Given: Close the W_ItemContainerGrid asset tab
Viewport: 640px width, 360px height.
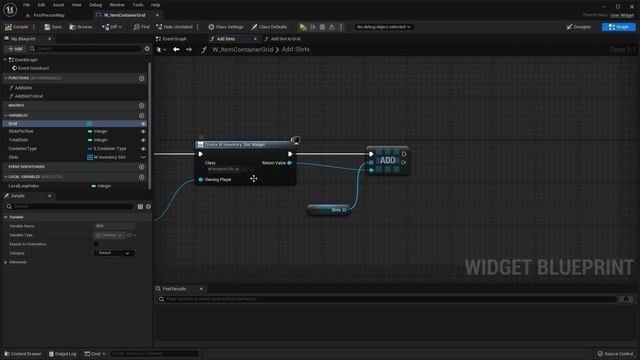Looking at the screenshot, I should point(157,15).
